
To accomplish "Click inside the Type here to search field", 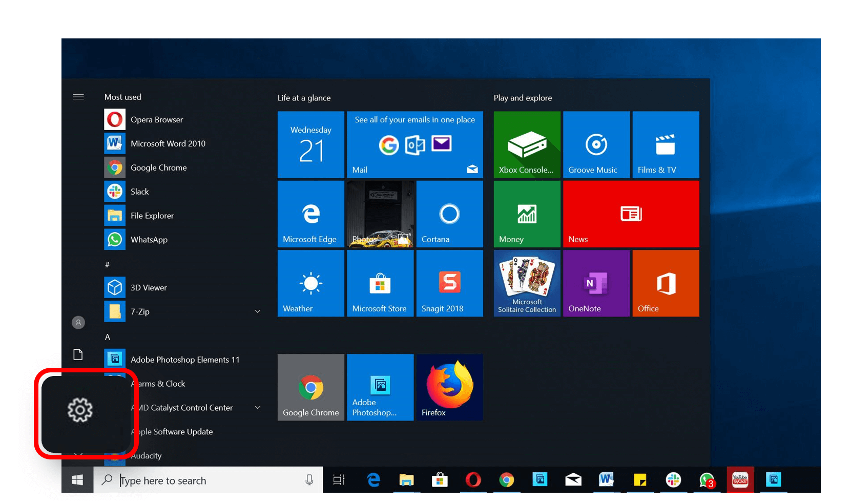I will [x=205, y=480].
